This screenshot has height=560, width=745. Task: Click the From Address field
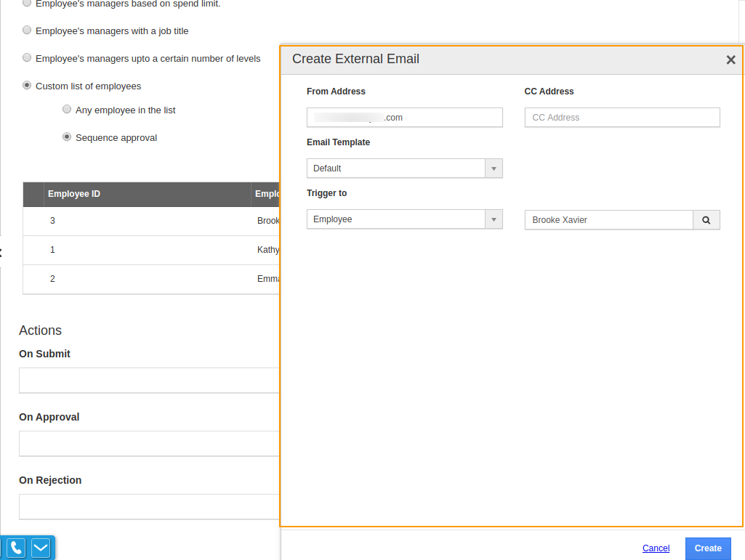[x=404, y=118]
